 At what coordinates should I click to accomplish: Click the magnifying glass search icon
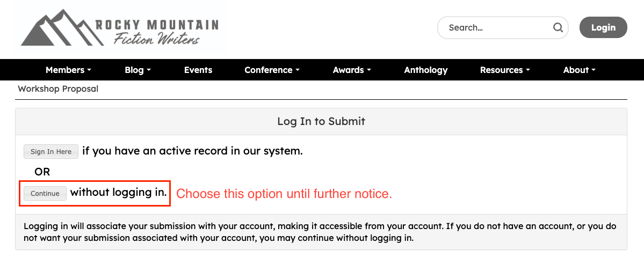point(558,28)
